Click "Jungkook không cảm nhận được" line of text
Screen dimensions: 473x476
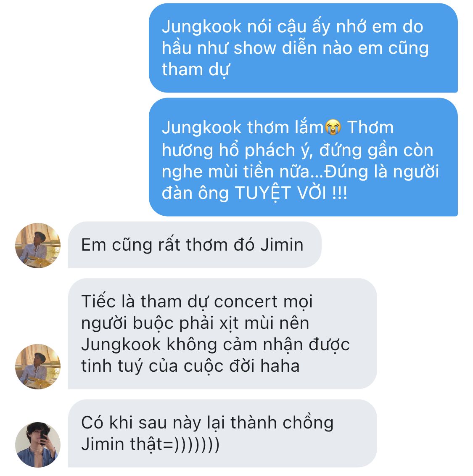click(x=216, y=345)
